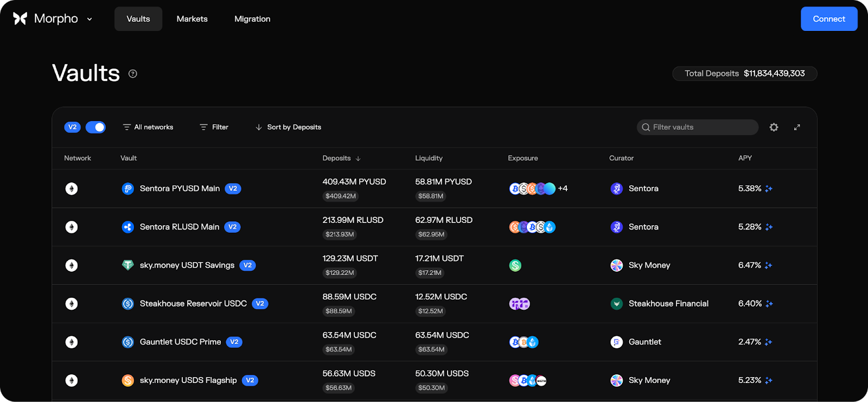Screen dimensions: 868x402
Task: Click the Morpho butterfly logo
Action: [x=20, y=19]
